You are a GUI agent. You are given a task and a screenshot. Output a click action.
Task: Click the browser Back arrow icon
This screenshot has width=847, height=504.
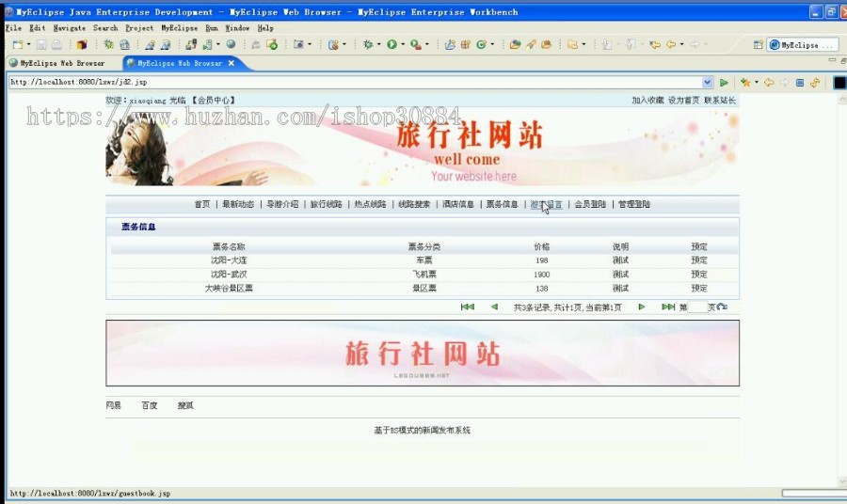point(769,83)
